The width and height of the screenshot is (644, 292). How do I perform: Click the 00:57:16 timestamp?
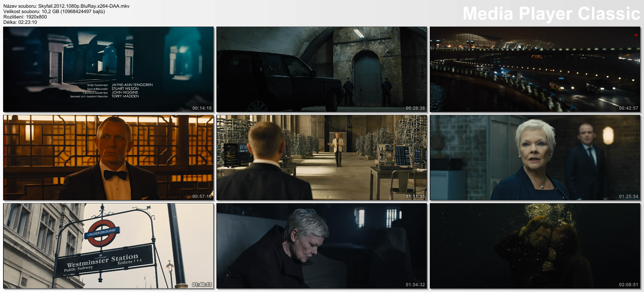click(202, 196)
